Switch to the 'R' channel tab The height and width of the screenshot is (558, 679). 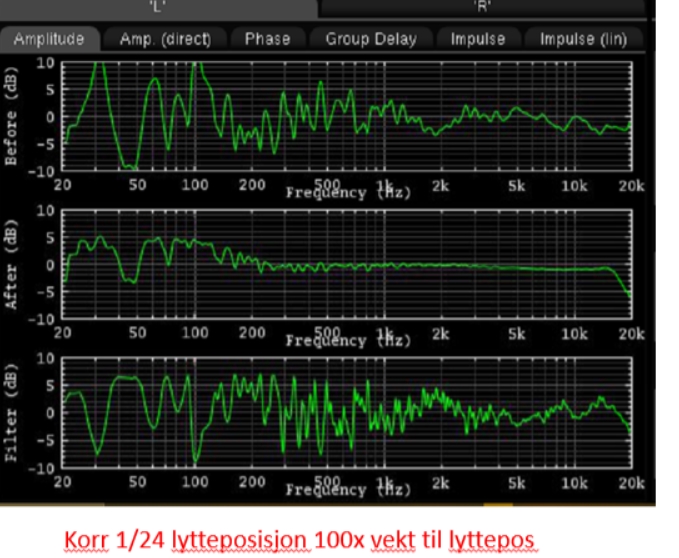tap(482, 8)
